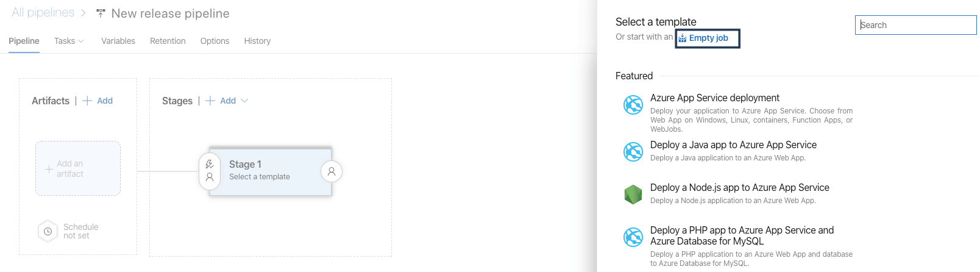Expand the Stages Add dropdown chevron
The image size is (980, 272).
[x=244, y=101]
